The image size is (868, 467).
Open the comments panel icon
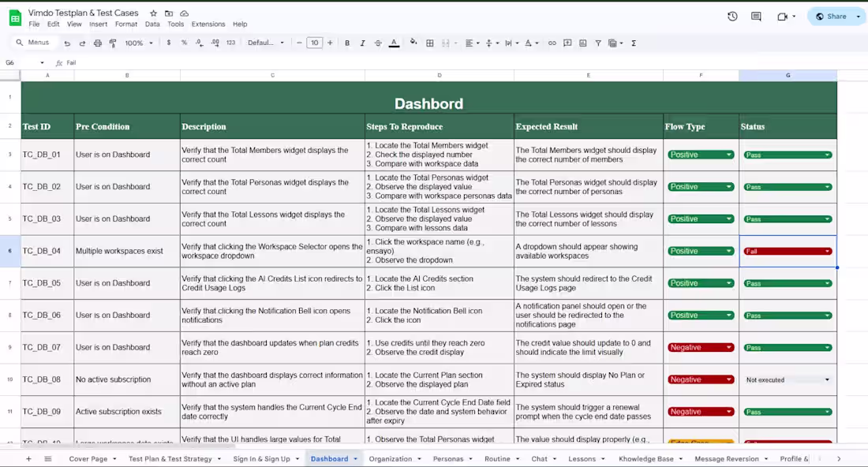coord(756,17)
